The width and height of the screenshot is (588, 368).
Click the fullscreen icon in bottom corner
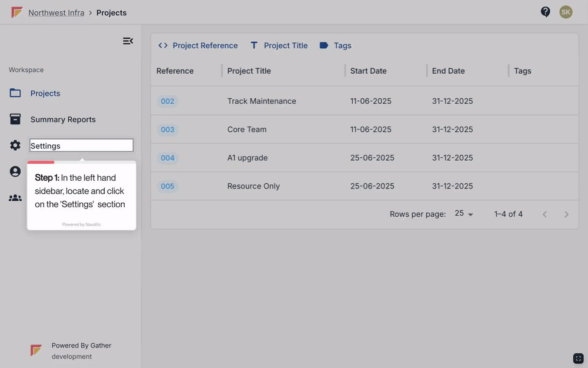tap(579, 359)
